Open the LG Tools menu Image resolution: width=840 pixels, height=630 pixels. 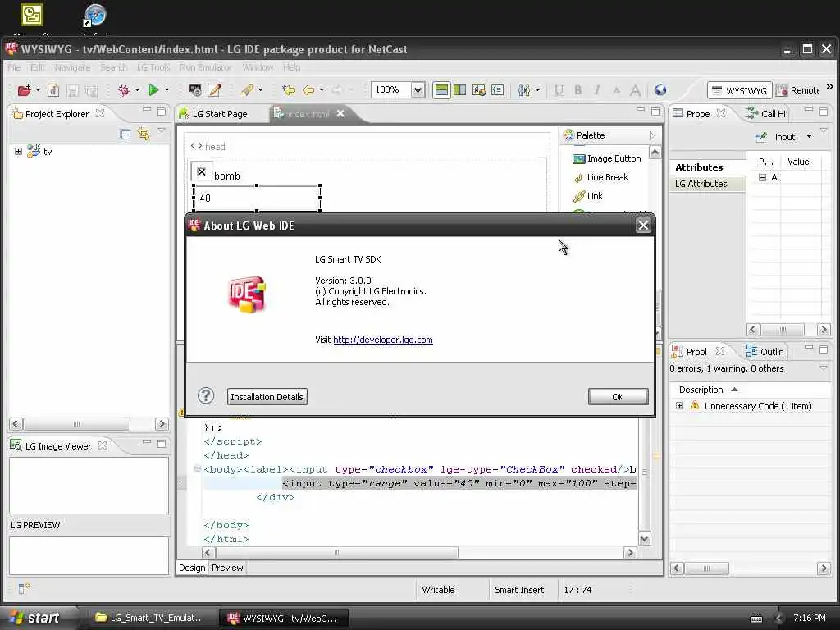point(153,67)
